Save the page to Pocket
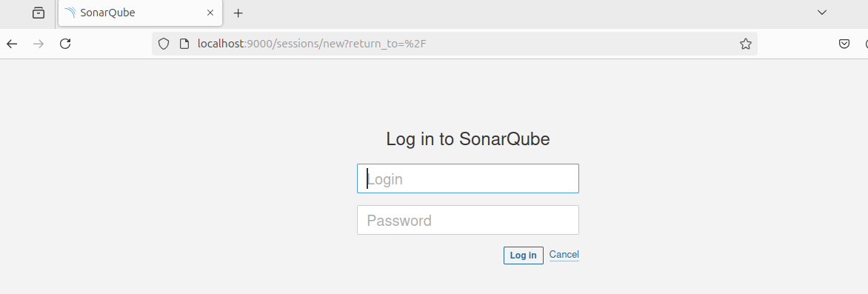Viewport: 868px width, 294px height. pos(844,44)
